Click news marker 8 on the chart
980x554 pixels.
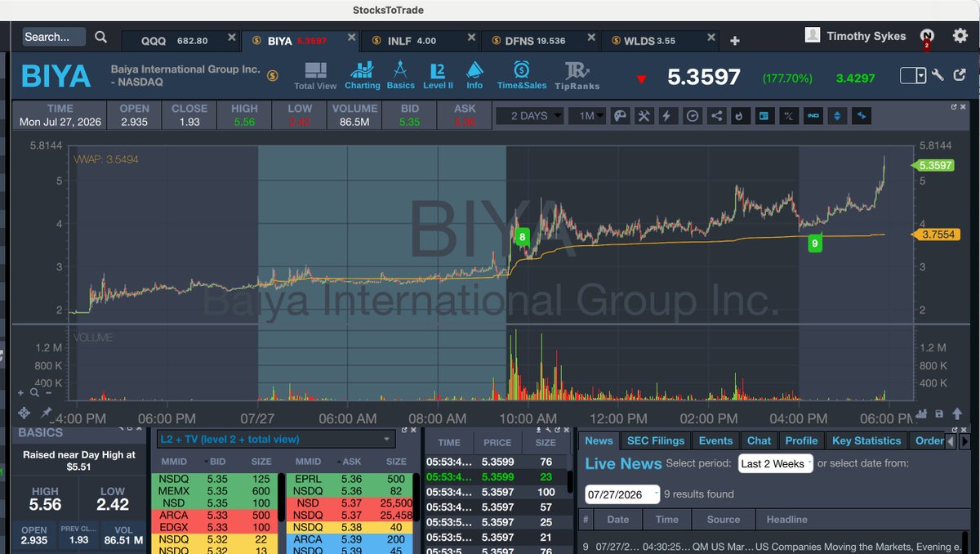coord(523,237)
